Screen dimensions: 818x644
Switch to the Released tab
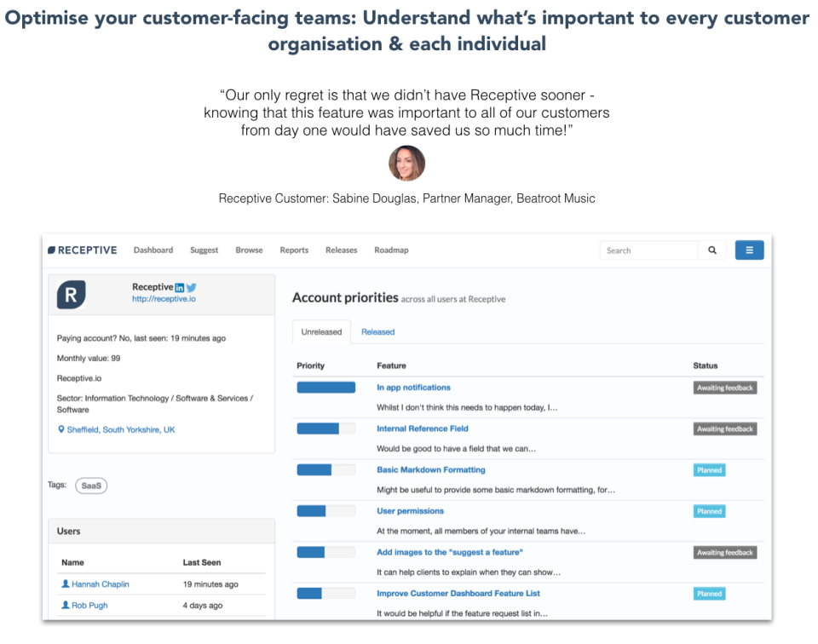tap(377, 332)
